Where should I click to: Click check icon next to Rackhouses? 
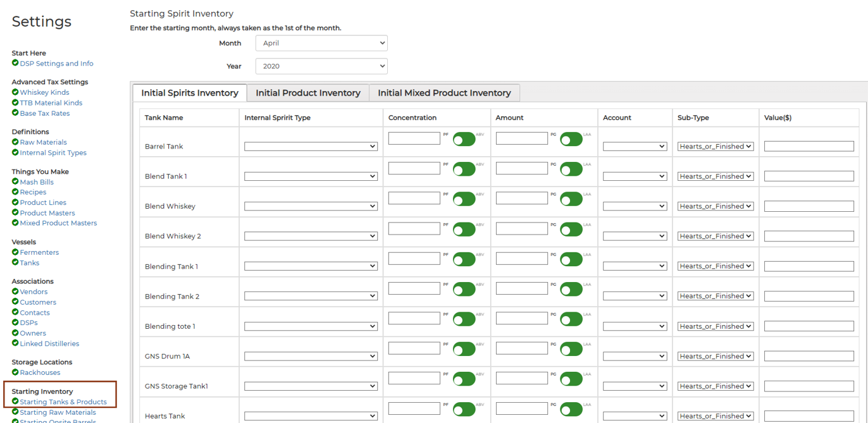tap(15, 372)
